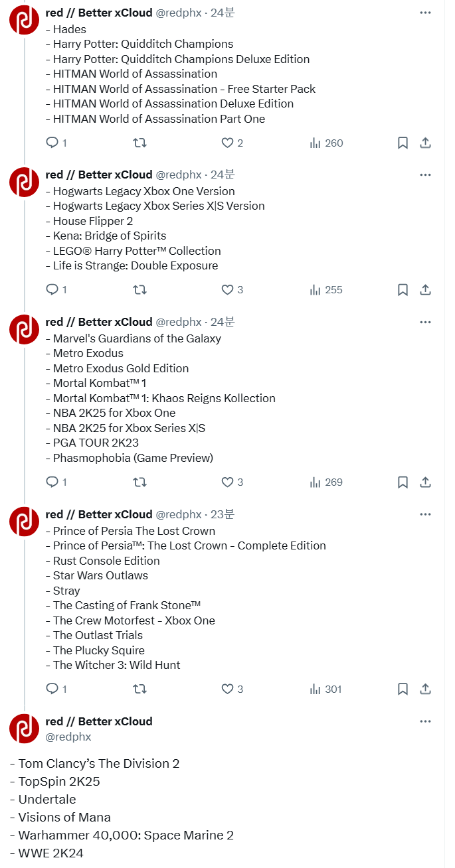Like the Marvel's Guardians list tweet
Screen dimensions: 455x868
coord(232,482)
